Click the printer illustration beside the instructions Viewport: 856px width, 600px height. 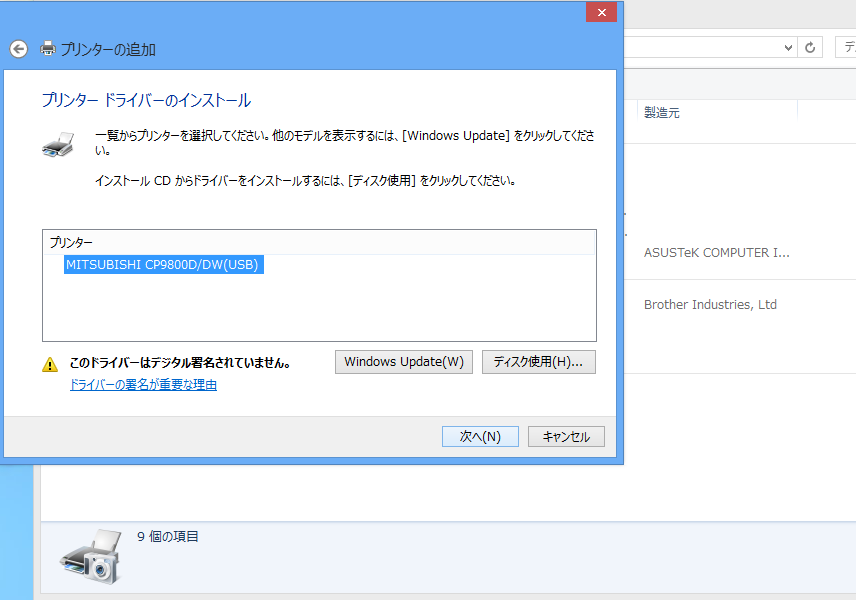click(58, 144)
